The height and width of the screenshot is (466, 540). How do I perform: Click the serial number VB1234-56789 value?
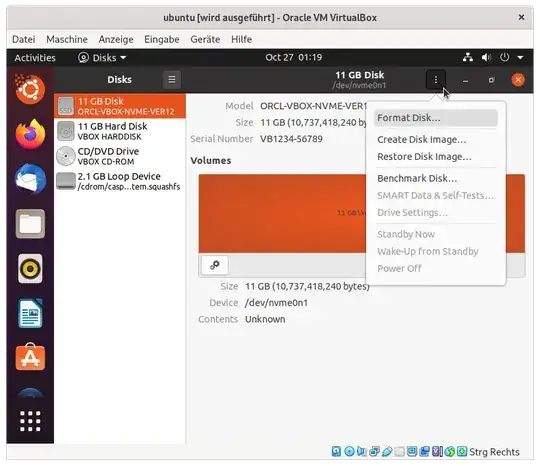click(x=291, y=139)
